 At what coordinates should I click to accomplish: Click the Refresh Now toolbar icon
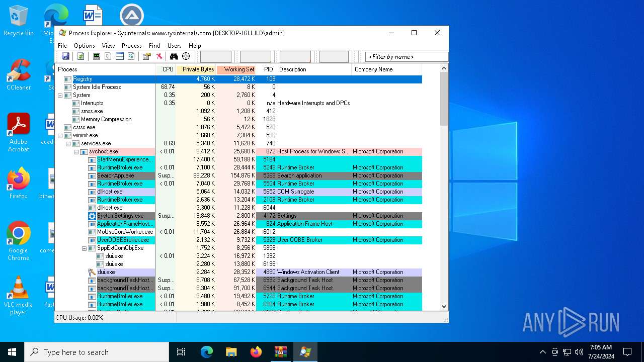pyautogui.click(x=80, y=56)
